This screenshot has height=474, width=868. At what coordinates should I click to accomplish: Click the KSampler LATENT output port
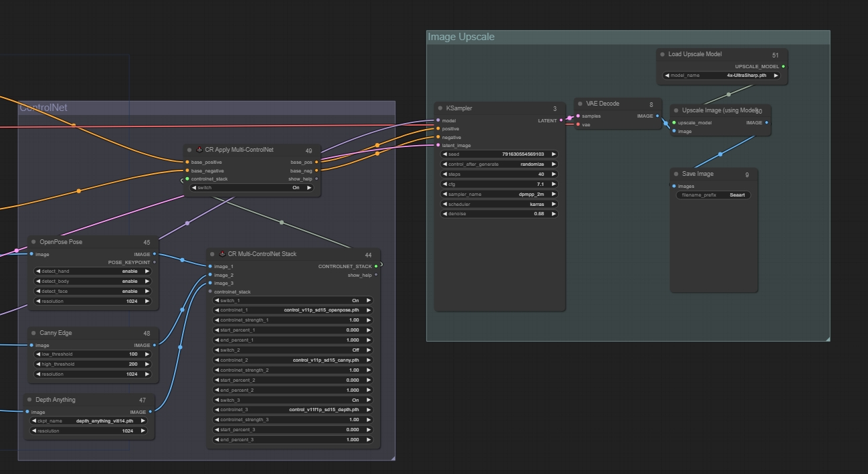tap(561, 120)
